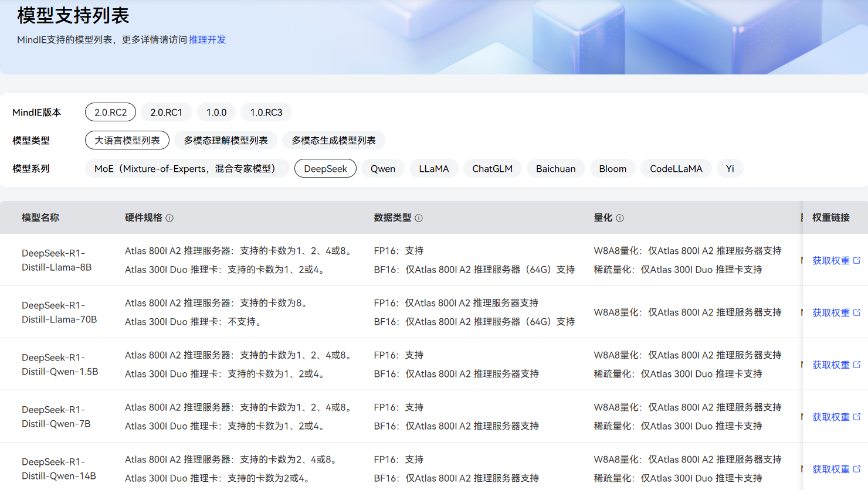This screenshot has width=868, height=490.
Task: Click external link icon for Distill-Qwen-14B row
Action: [857, 469]
